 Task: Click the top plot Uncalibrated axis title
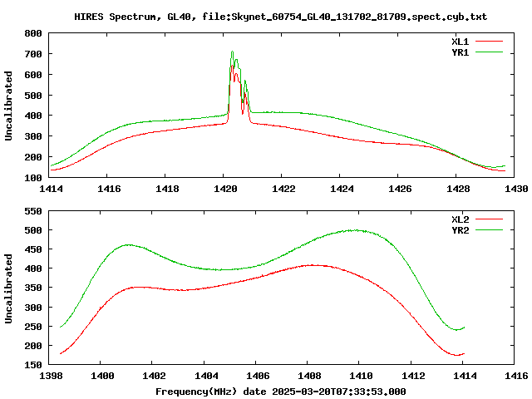pyautogui.click(x=8, y=106)
